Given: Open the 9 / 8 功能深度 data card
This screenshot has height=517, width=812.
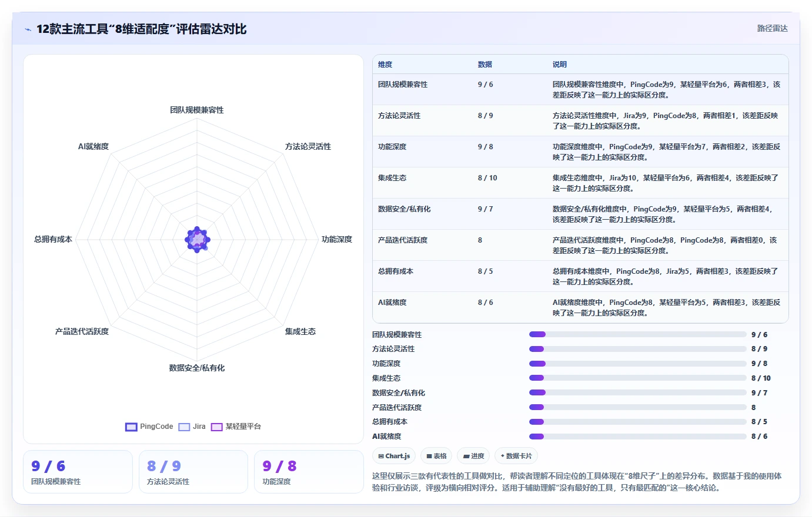Looking at the screenshot, I should (309, 472).
